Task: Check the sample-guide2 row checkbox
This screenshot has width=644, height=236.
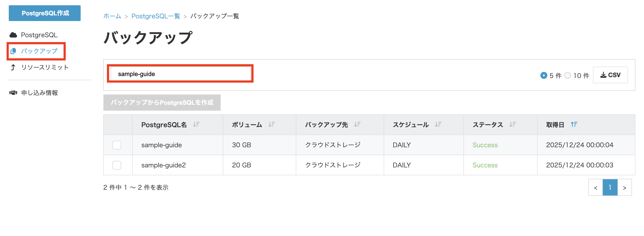Action: 117,165
